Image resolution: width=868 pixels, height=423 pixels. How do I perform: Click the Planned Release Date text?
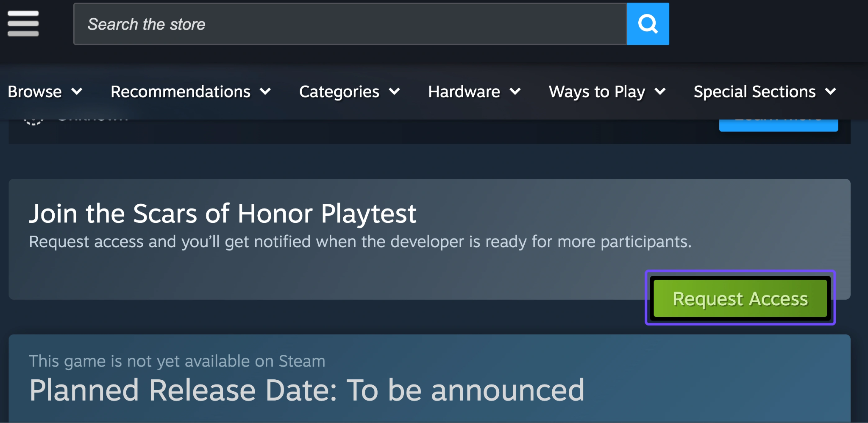click(307, 390)
